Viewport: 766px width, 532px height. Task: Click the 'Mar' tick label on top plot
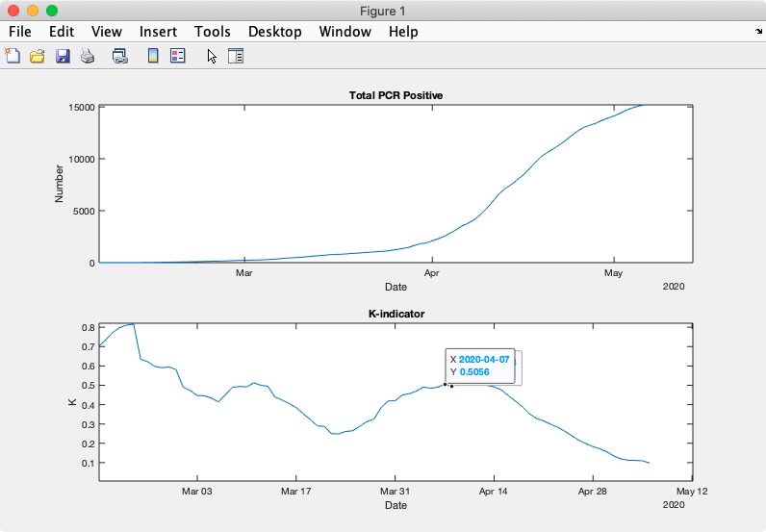[244, 272]
